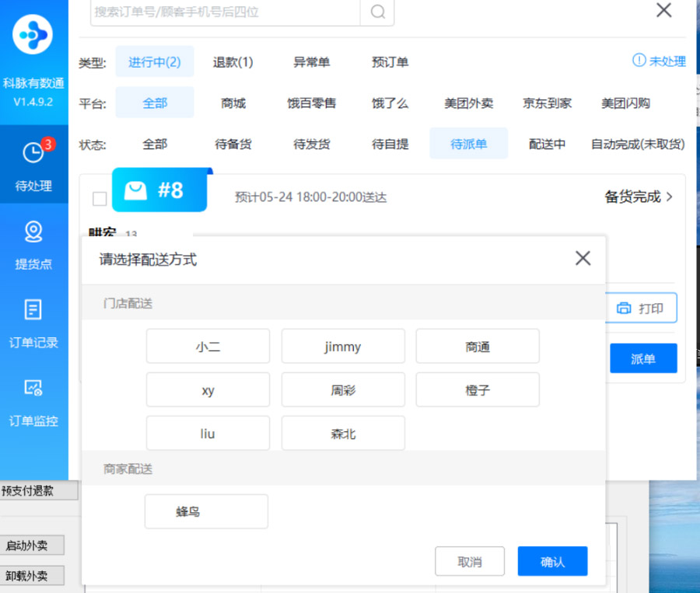Screen dimensions: 700x593
Task: Click the 派单 dispatch button
Action: point(643,358)
